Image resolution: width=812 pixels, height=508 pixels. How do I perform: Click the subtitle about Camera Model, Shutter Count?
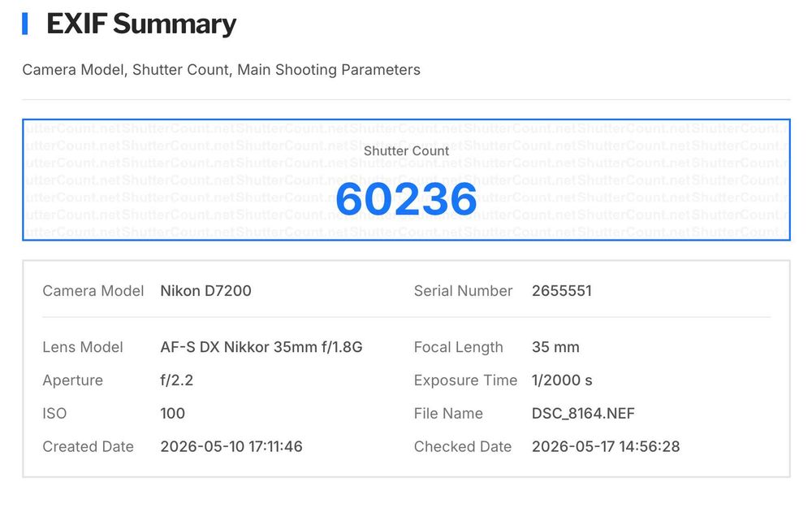(221, 69)
